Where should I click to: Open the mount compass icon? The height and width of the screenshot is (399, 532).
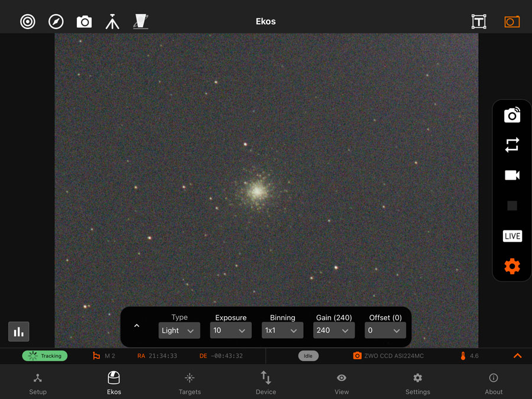point(56,22)
